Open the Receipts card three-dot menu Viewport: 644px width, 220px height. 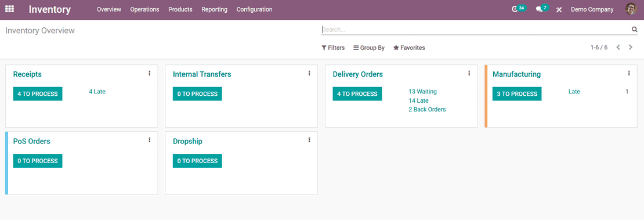[150, 73]
